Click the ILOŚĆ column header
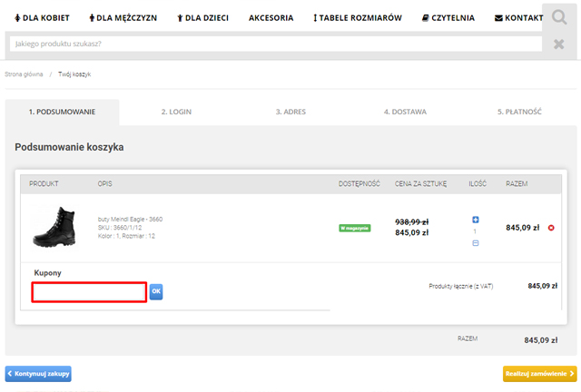The width and height of the screenshot is (581, 392). [x=478, y=184]
